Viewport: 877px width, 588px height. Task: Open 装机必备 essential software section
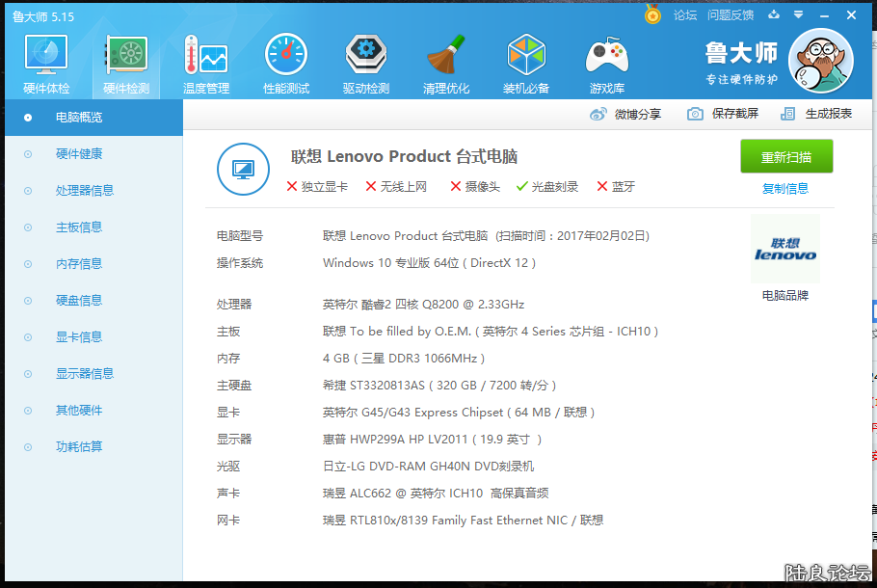pos(526,65)
